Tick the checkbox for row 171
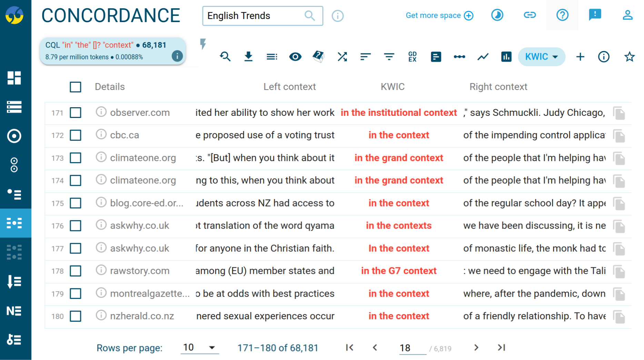 (76, 113)
